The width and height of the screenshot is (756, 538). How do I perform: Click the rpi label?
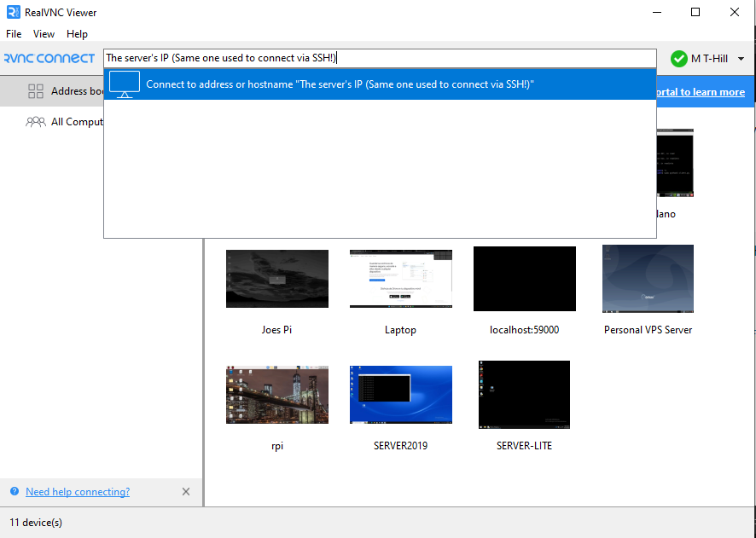(x=277, y=446)
